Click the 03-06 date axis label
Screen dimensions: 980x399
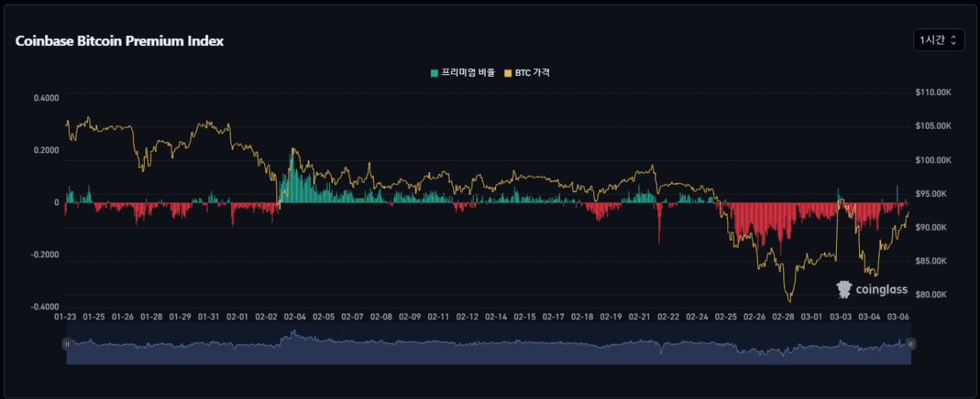pyautogui.click(x=899, y=316)
